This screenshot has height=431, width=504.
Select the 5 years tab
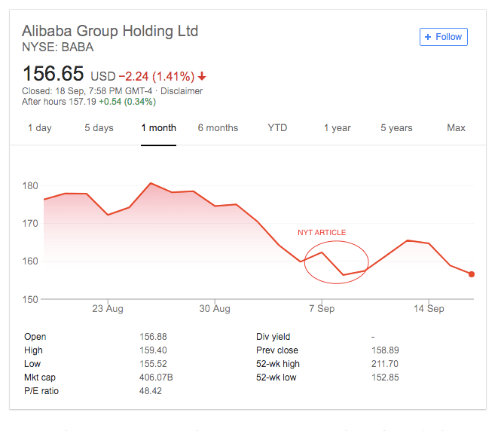(396, 128)
